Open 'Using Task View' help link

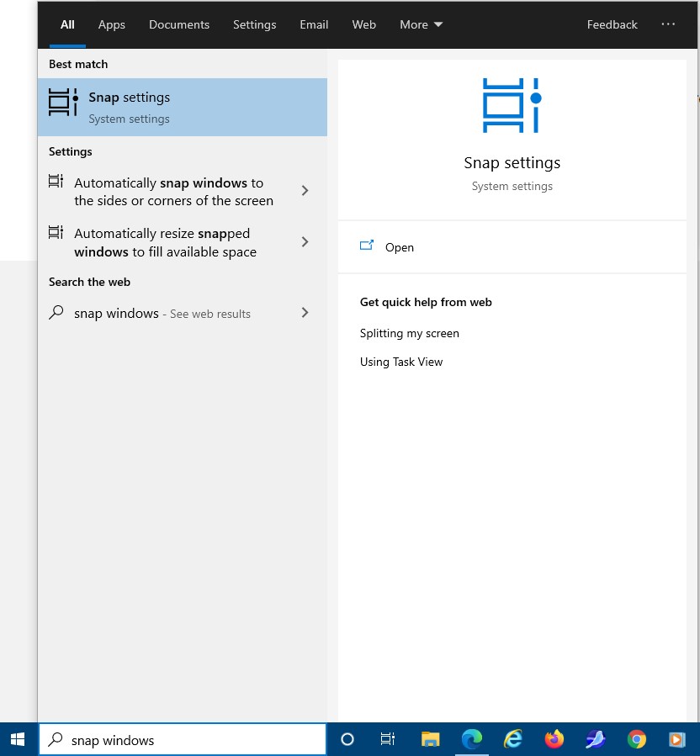tap(400, 362)
